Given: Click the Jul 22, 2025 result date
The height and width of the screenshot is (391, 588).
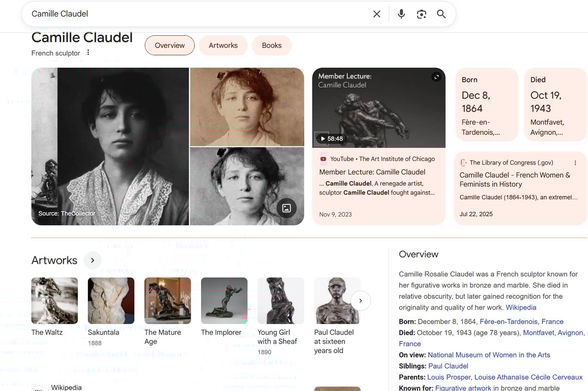Looking at the screenshot, I should (476, 214).
